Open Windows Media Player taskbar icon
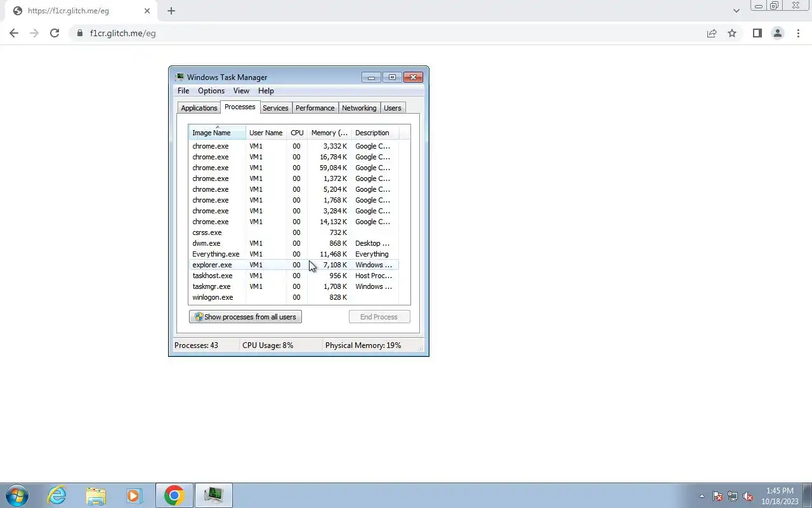 134,495
